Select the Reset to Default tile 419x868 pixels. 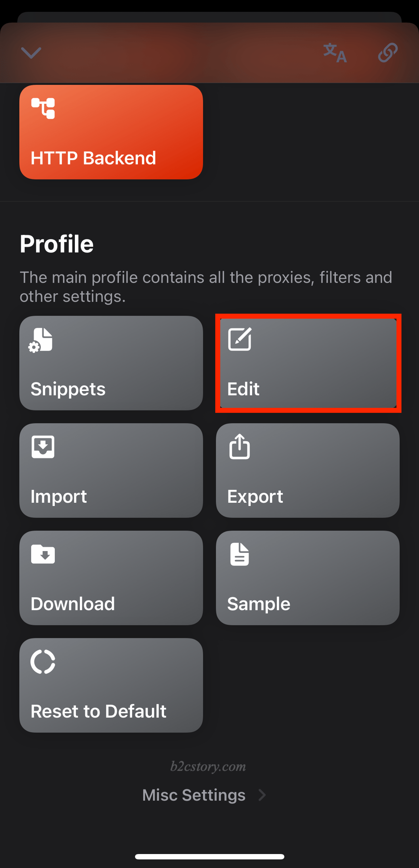click(111, 685)
